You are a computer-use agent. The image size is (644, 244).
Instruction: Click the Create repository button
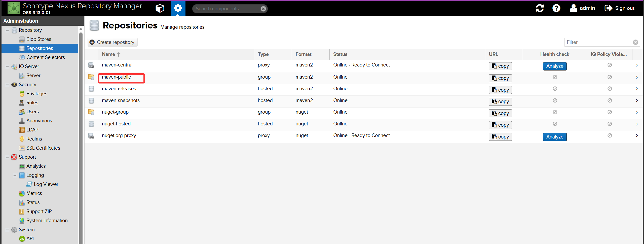coord(112,42)
